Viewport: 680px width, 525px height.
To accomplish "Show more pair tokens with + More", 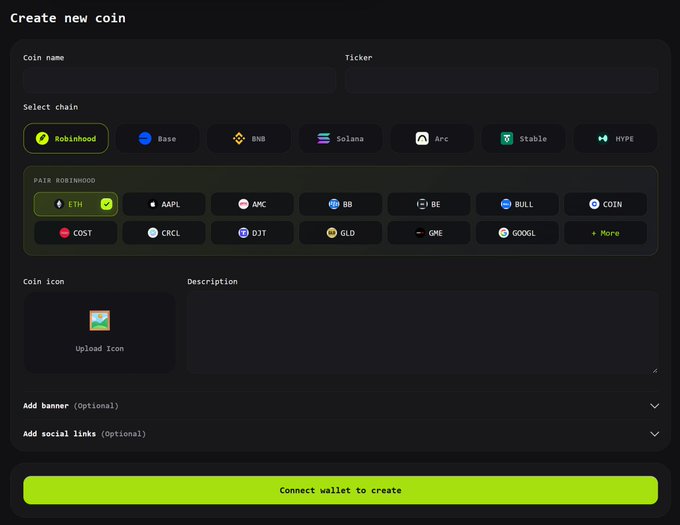I will [605, 233].
